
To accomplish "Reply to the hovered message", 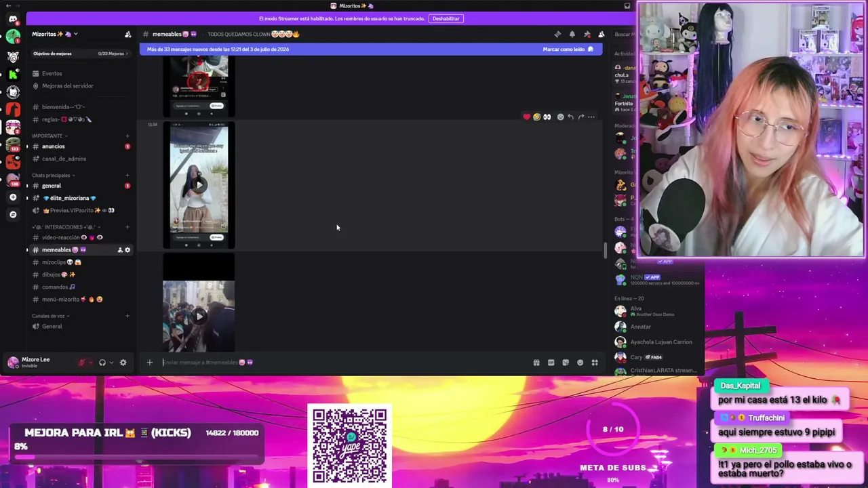I will [x=570, y=117].
